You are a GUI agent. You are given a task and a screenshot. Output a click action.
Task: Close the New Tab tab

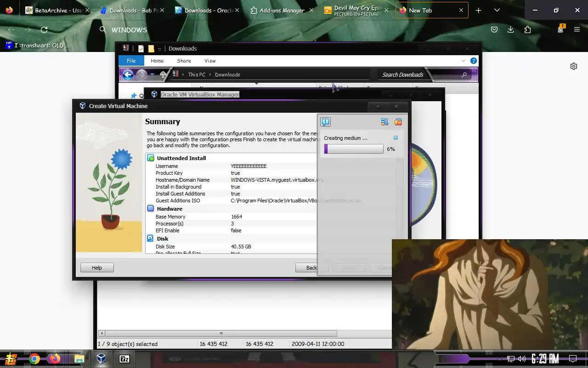pos(461,10)
